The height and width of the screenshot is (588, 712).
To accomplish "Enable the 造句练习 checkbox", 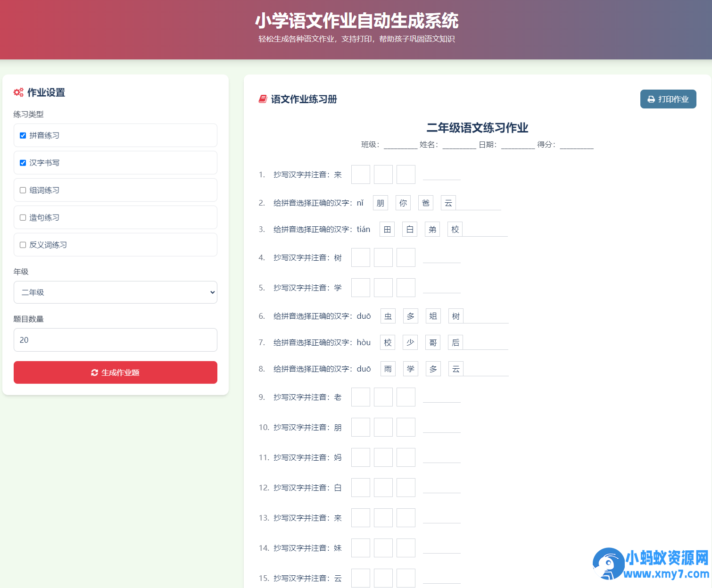I will 23,217.
